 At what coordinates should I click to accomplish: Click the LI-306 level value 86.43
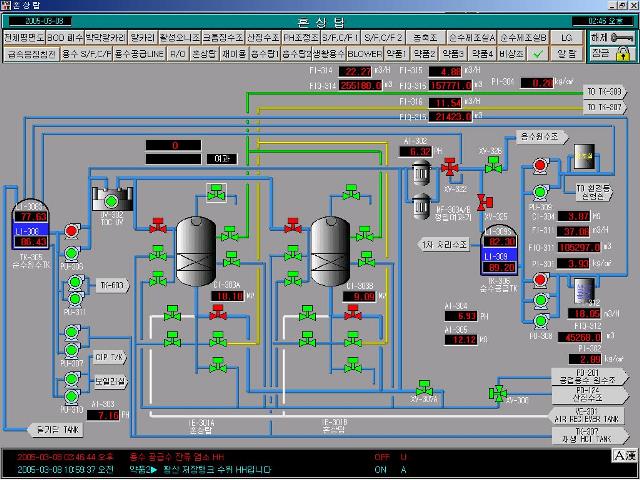pos(31,242)
